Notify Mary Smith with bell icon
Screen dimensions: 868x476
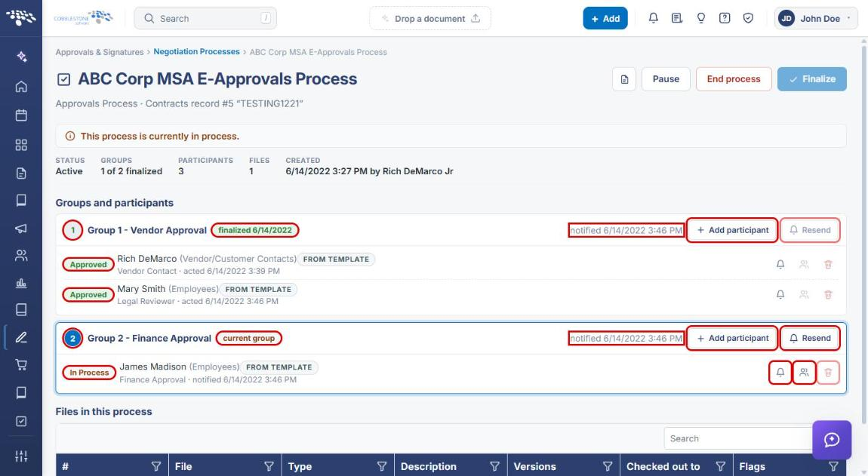780,294
